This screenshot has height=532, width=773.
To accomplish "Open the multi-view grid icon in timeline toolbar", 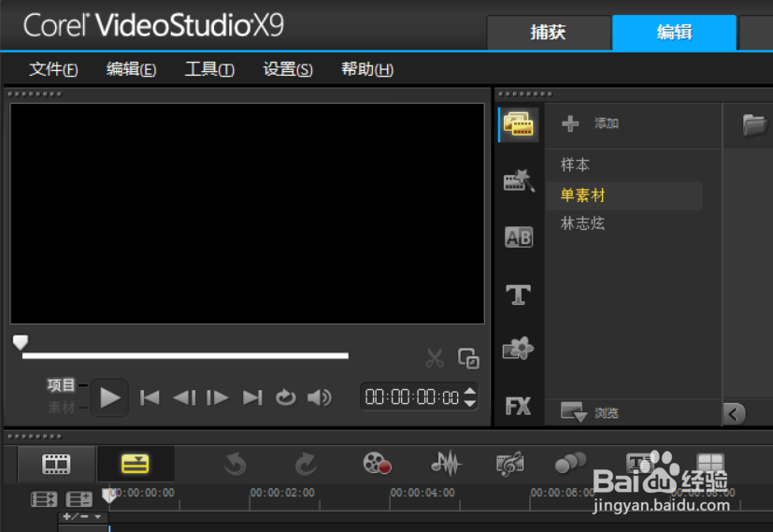I will click(709, 464).
